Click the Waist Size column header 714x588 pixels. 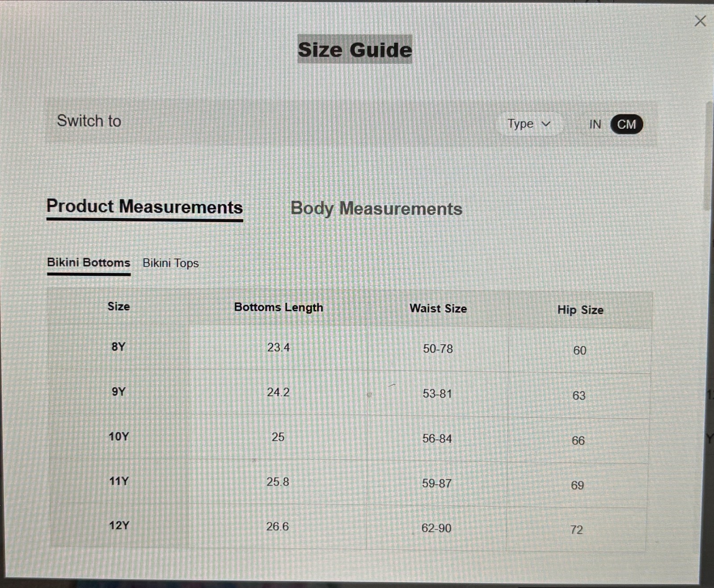coord(438,309)
